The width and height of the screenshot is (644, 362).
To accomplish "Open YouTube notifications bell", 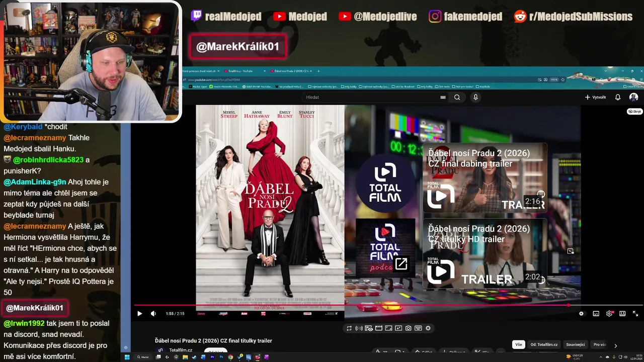I will [x=618, y=97].
